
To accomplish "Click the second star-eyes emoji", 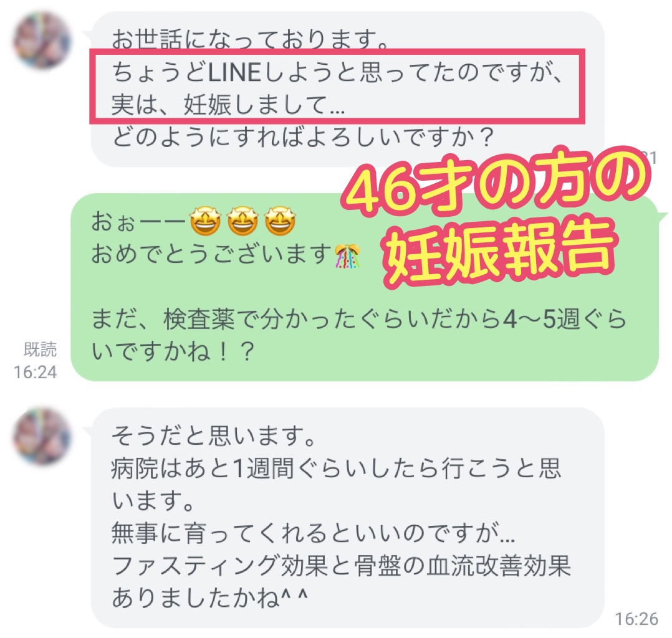I will coord(242,221).
